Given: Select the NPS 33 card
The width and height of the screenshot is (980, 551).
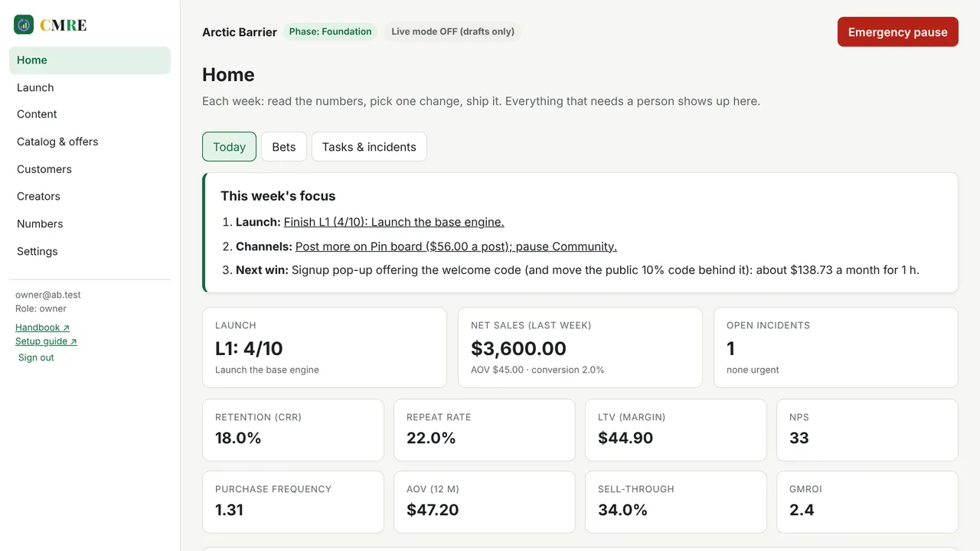Looking at the screenshot, I should pos(867,430).
